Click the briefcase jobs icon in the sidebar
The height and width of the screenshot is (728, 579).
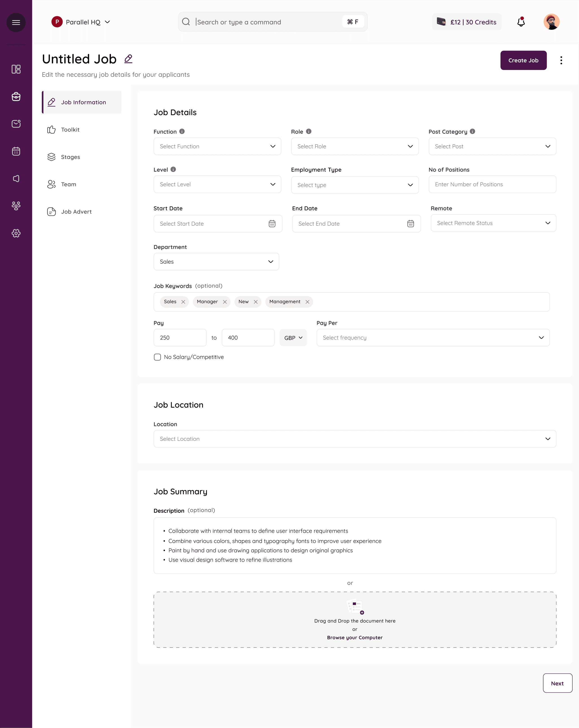pos(16,97)
